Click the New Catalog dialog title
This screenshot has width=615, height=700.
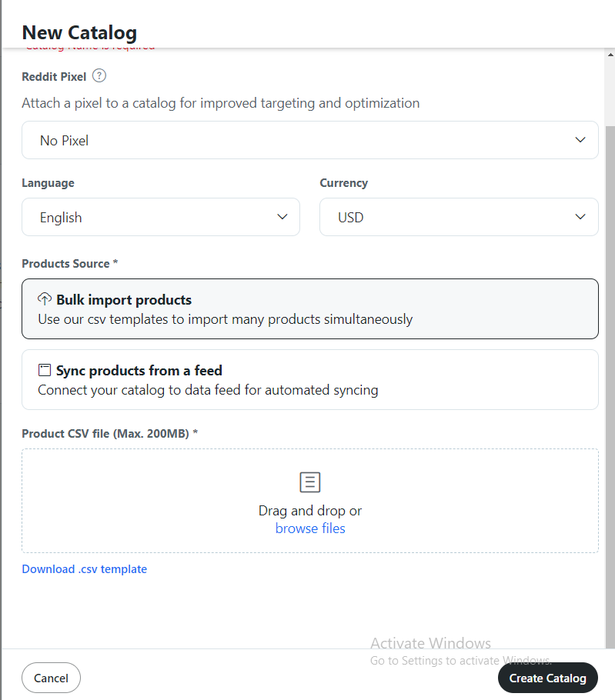click(79, 32)
